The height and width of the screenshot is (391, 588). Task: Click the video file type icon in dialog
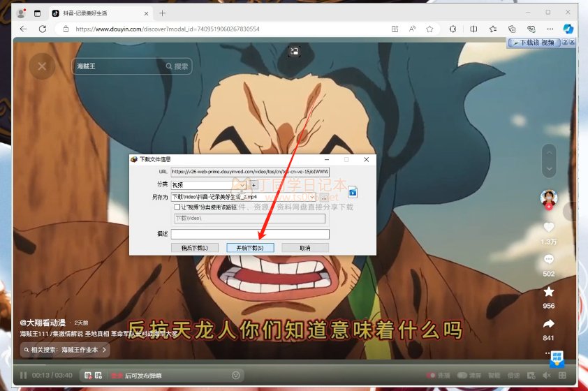click(x=353, y=192)
